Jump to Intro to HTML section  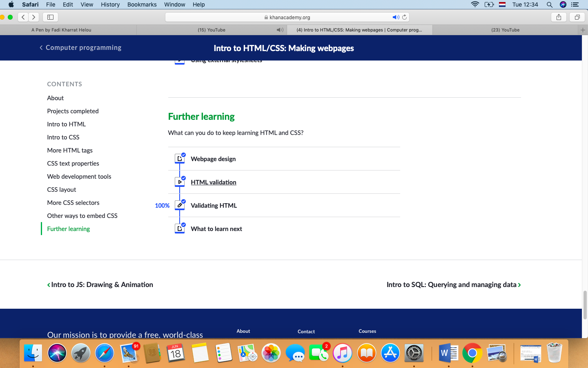pos(67,124)
